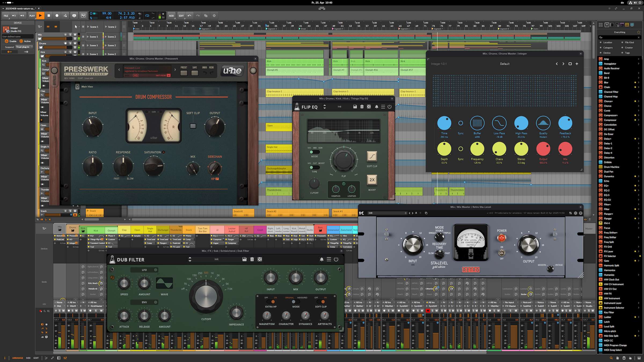The height and width of the screenshot is (362, 644).
Task: Expand the Amp category in browser
Action: [638, 59]
